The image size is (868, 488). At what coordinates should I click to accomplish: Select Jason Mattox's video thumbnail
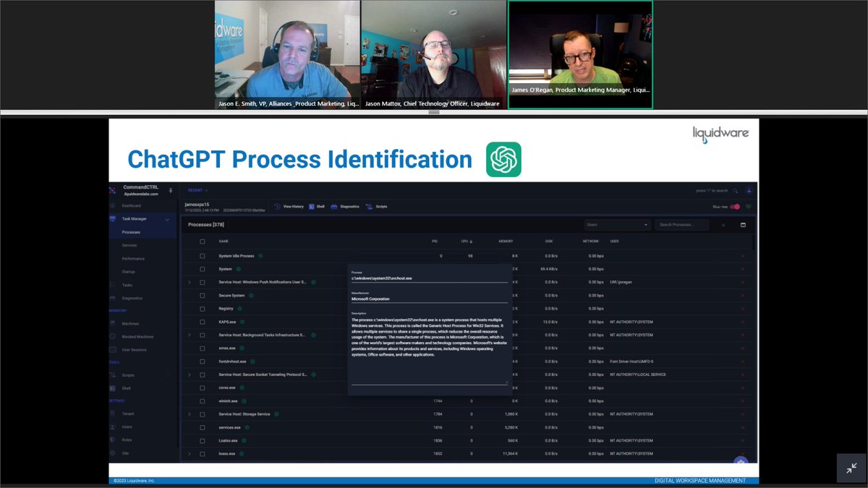coord(434,55)
